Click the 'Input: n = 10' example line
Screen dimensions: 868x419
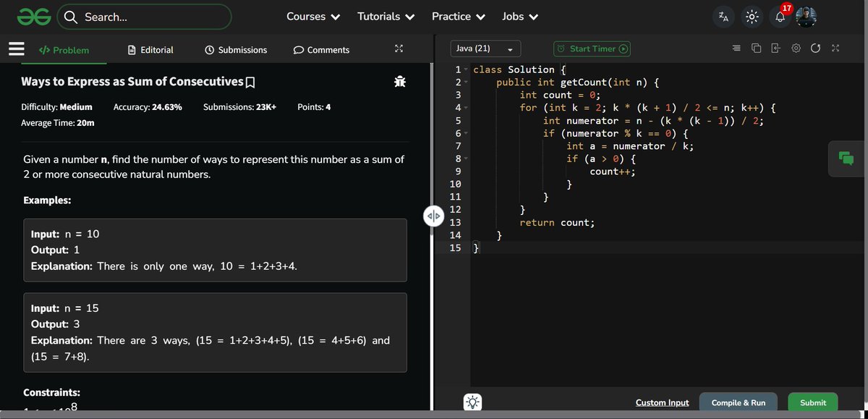65,234
